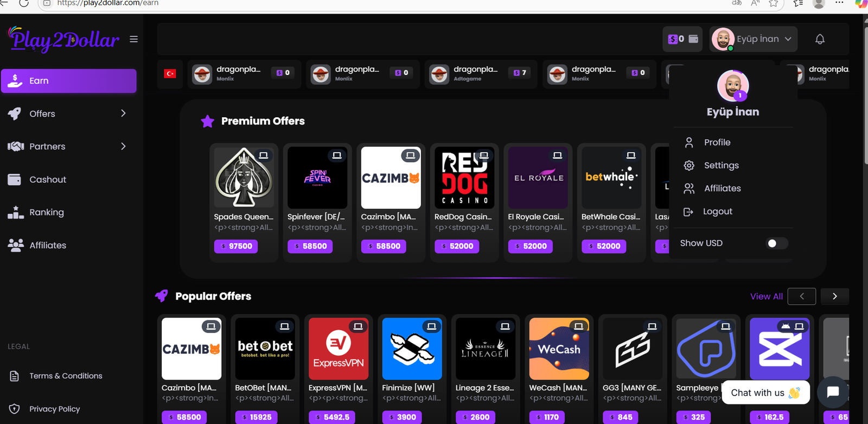Click the Cashout wallet icon in sidebar
The image size is (868, 424).
tap(15, 180)
